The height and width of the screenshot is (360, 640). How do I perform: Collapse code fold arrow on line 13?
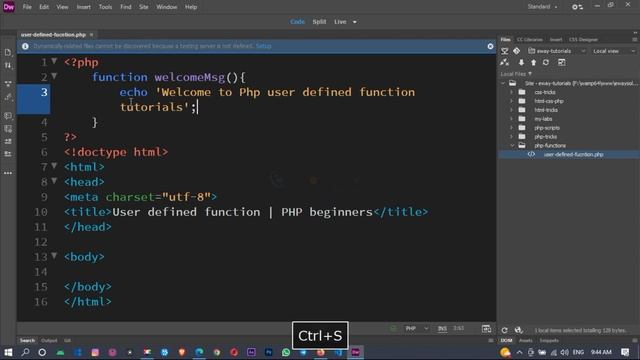(54, 256)
